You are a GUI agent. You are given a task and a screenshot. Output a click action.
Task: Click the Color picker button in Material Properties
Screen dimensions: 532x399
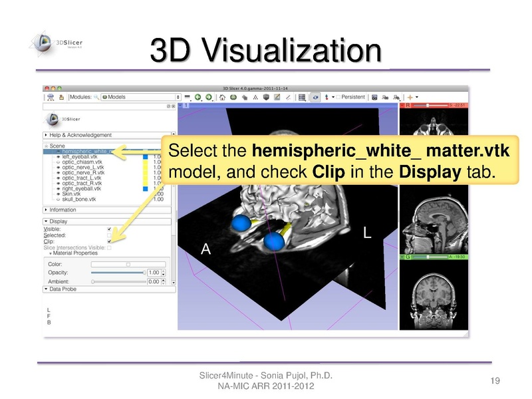[x=128, y=264]
